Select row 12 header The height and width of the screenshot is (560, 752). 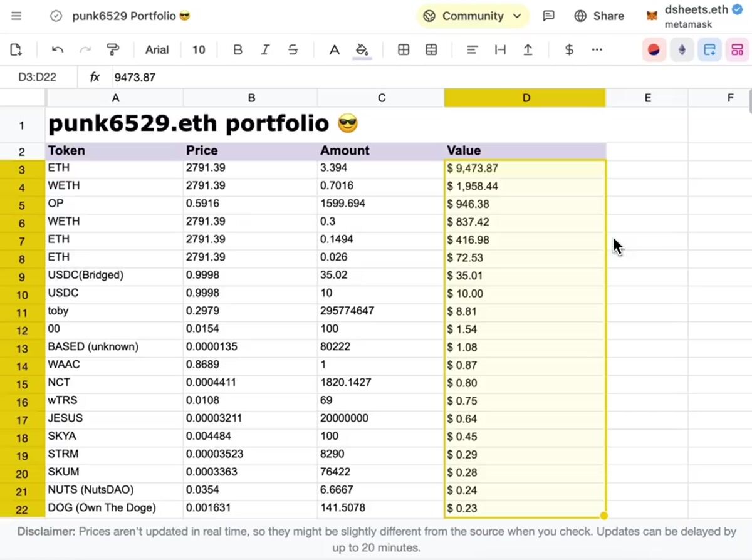[23, 329]
